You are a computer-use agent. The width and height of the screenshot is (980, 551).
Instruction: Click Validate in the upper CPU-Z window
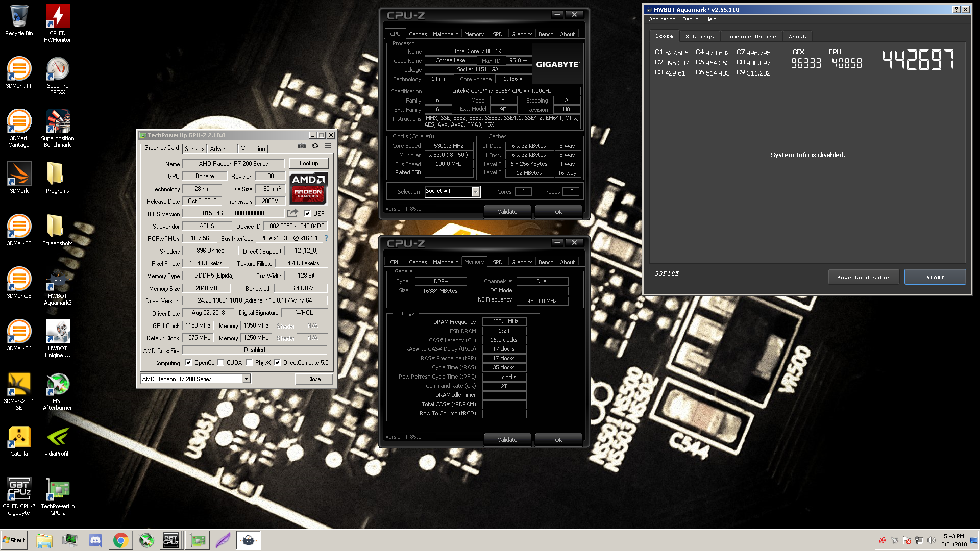pyautogui.click(x=507, y=212)
